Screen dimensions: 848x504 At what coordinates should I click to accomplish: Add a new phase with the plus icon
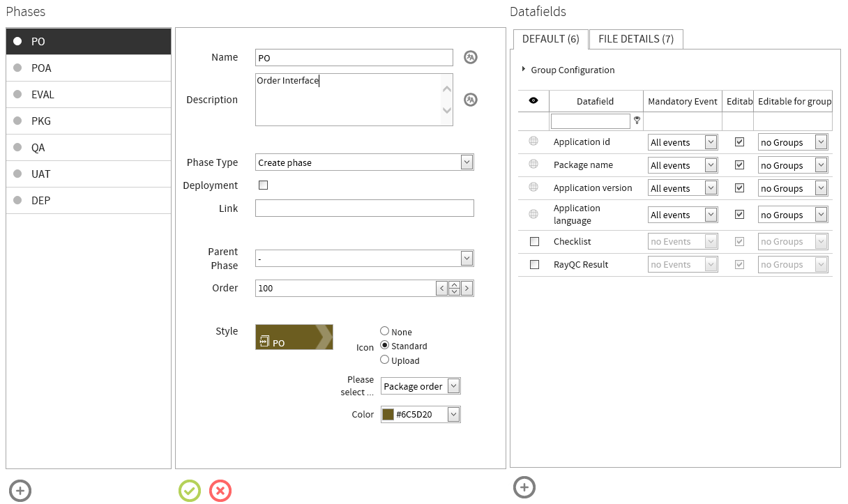pyautogui.click(x=20, y=491)
